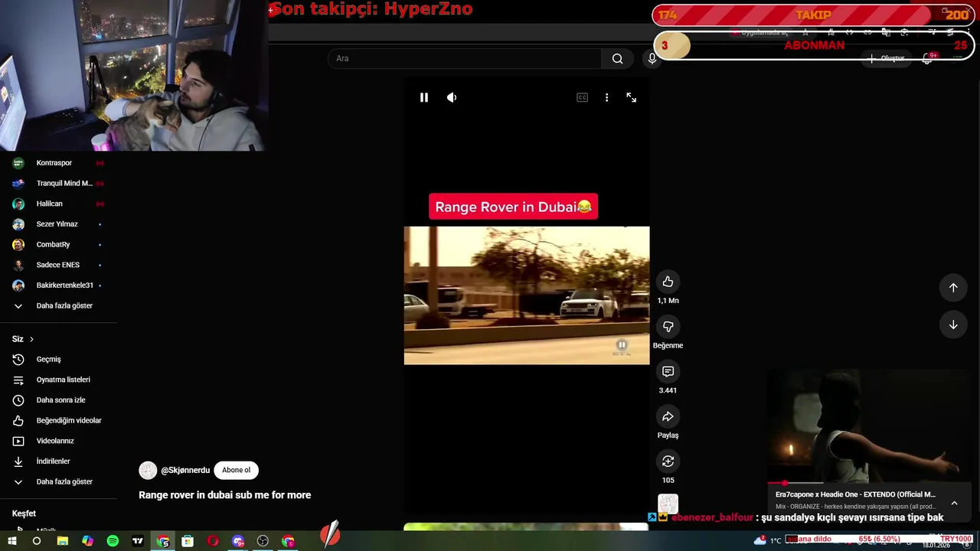Open the Windows Start menu

tap(11, 541)
